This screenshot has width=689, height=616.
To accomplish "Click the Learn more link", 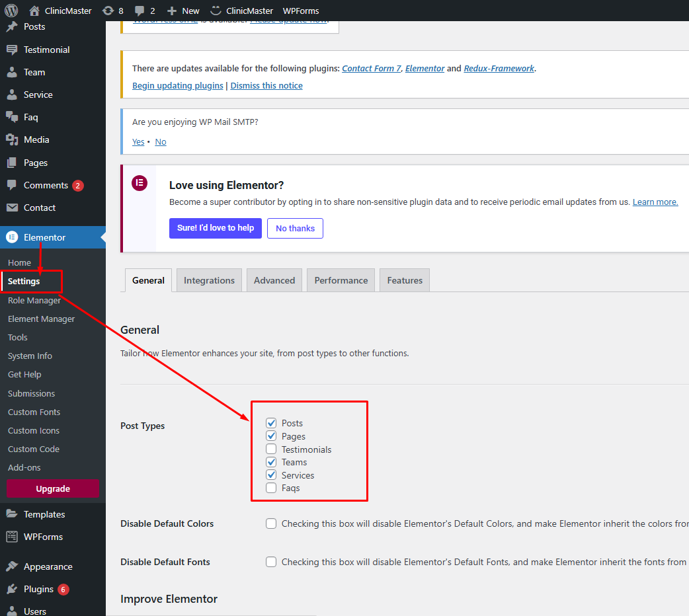I will (x=655, y=202).
